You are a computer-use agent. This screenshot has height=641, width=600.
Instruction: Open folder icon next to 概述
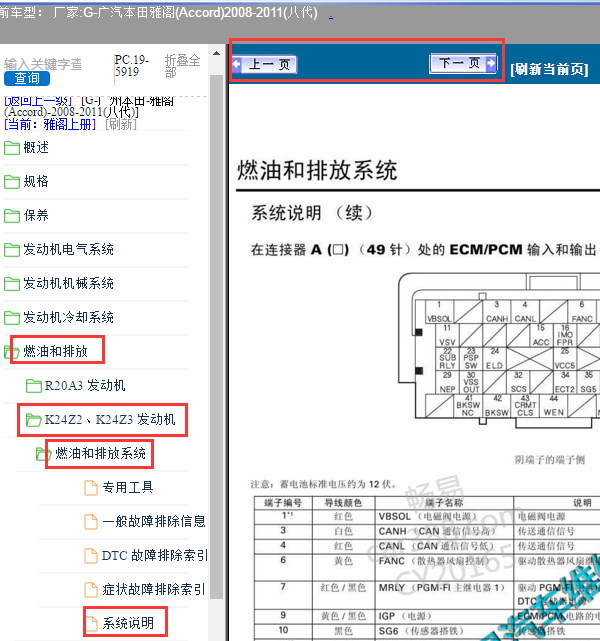click(x=12, y=148)
